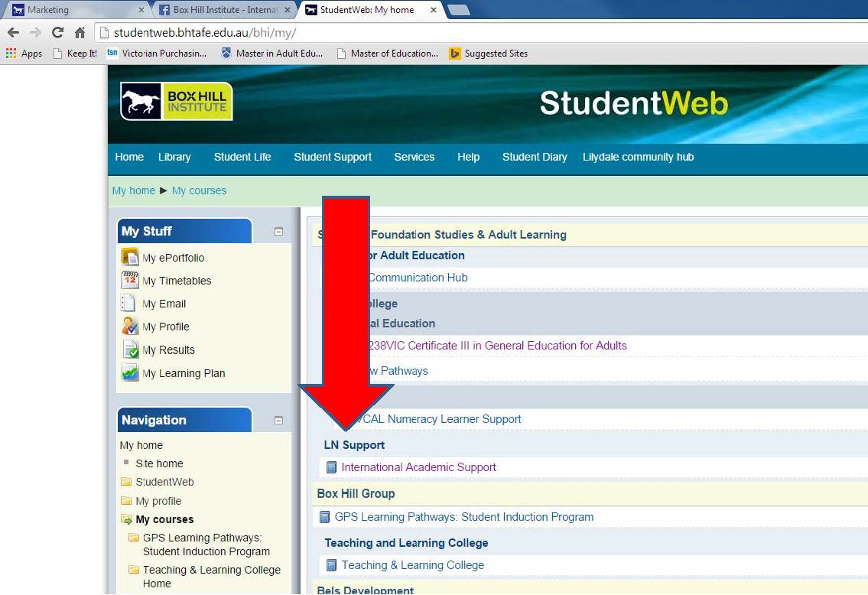The image size is (868, 595).
Task: Click the My home Navigation entry
Action: click(x=141, y=446)
